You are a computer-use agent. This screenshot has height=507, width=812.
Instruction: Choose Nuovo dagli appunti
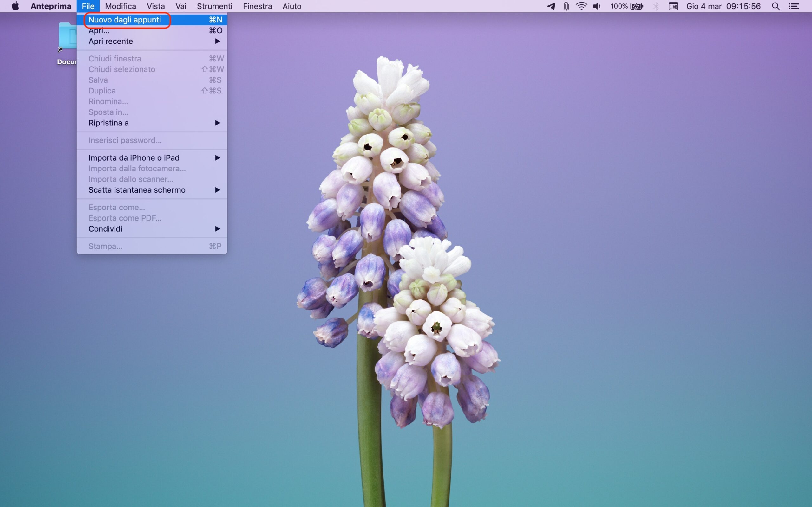(125, 20)
